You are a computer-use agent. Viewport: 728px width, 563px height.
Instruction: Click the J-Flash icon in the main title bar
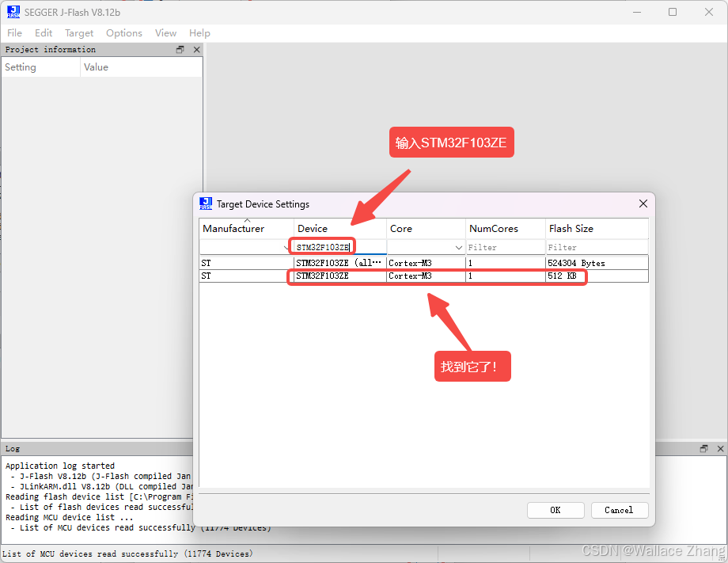coord(13,12)
